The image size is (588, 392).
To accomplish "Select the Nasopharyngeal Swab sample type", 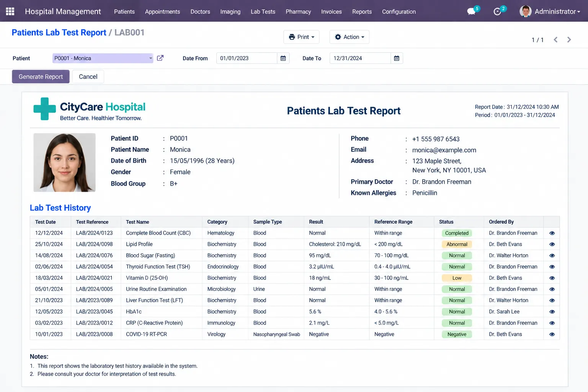I will coord(276,334).
